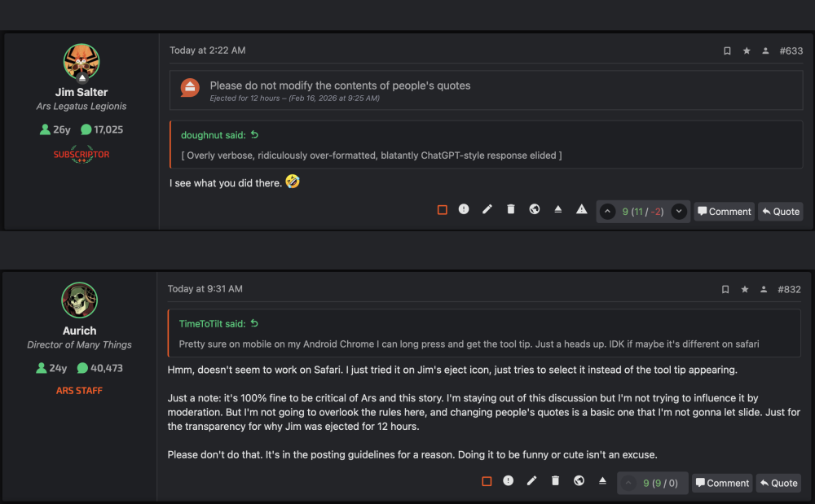Jump to TimeToTilt's original quoted post
815x504 pixels.
pos(254,324)
